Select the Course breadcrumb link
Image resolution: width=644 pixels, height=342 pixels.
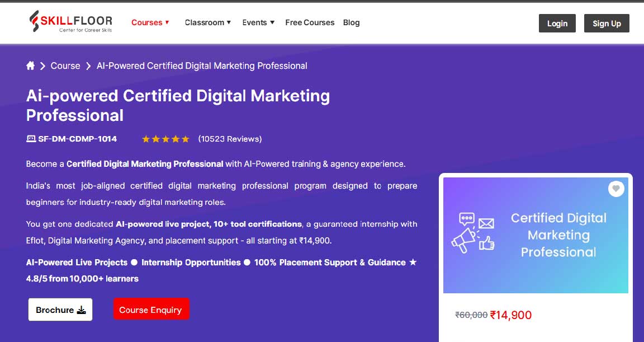coord(65,66)
